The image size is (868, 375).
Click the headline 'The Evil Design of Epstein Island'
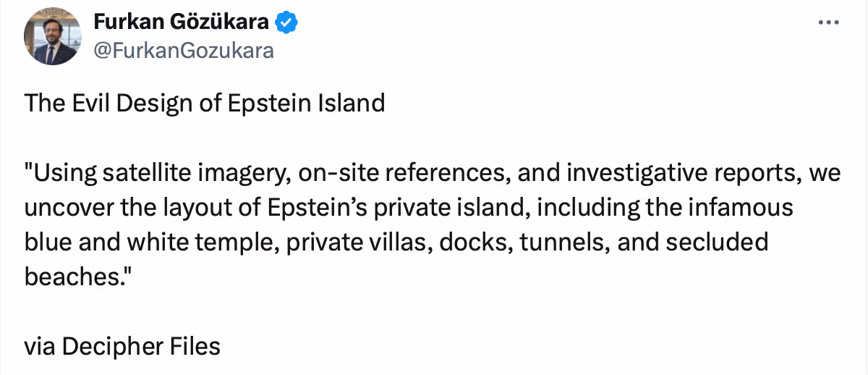pyautogui.click(x=205, y=103)
